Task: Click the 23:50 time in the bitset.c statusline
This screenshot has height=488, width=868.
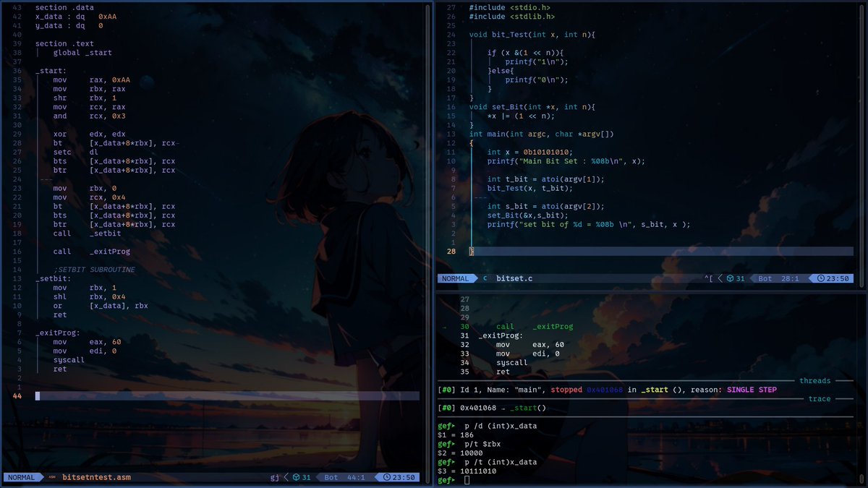Action: pos(838,278)
